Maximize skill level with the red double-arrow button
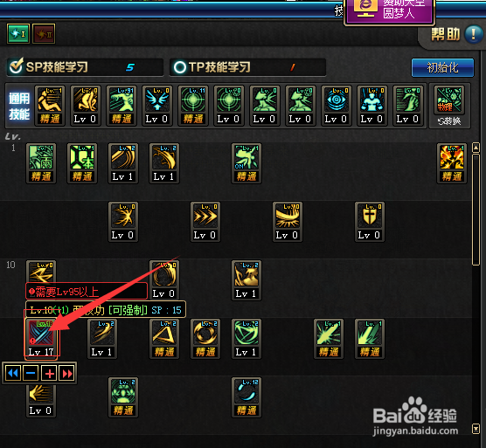This screenshot has width=486, height=448. [67, 373]
